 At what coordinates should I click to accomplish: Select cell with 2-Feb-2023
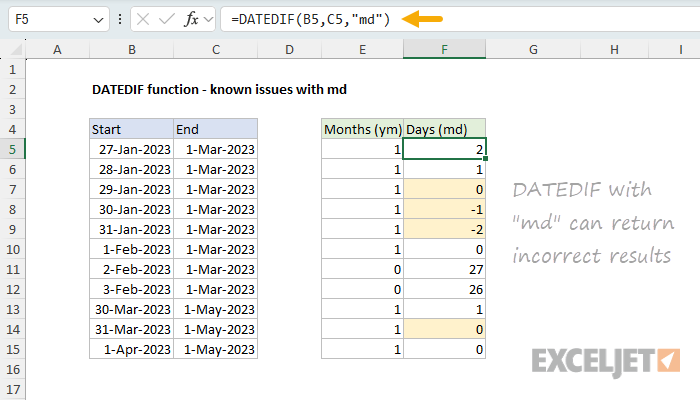point(132,269)
